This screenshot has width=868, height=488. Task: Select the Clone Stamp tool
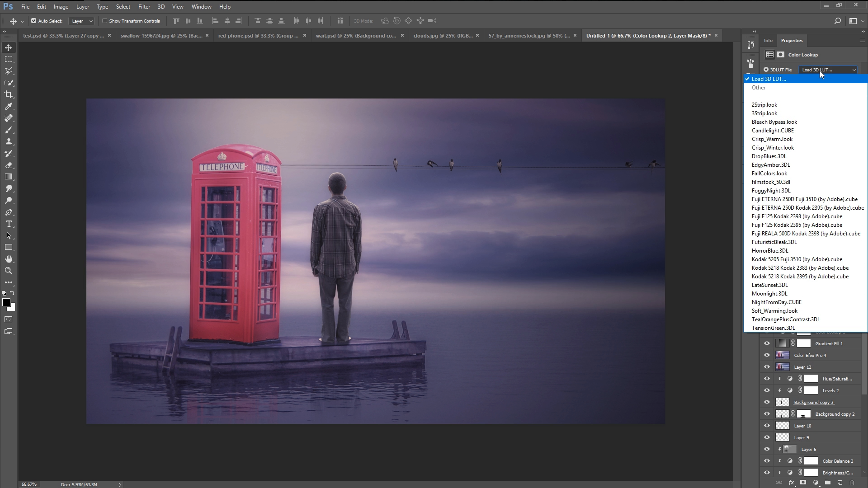point(9,142)
